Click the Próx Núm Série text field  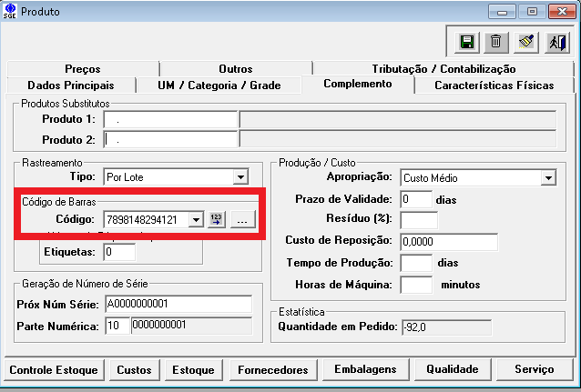177,303
